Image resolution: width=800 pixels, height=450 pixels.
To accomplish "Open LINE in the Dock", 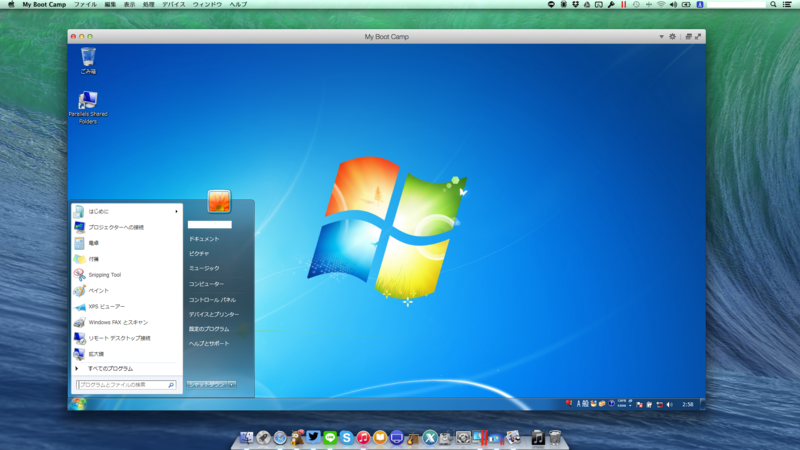I will (330, 437).
